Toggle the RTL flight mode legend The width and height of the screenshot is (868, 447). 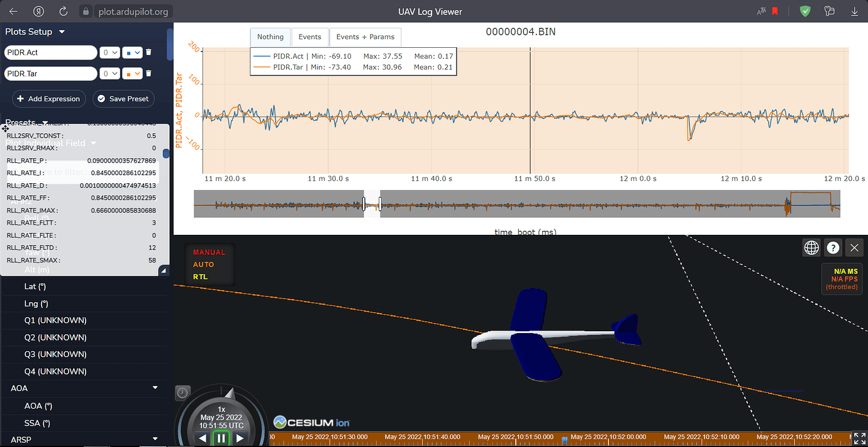[x=200, y=277]
